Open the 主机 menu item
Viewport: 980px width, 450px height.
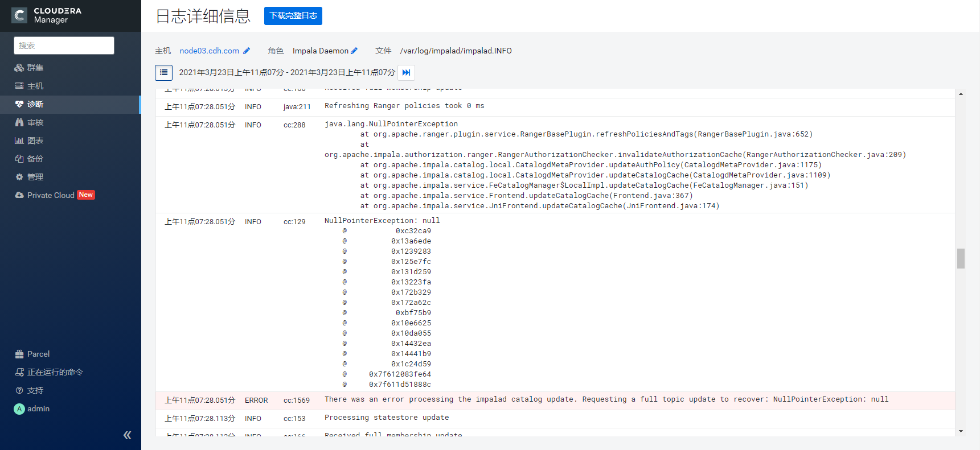pyautogui.click(x=35, y=86)
